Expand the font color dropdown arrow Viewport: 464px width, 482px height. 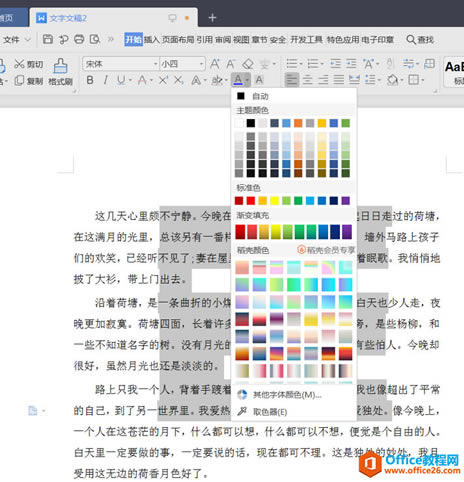click(x=247, y=80)
